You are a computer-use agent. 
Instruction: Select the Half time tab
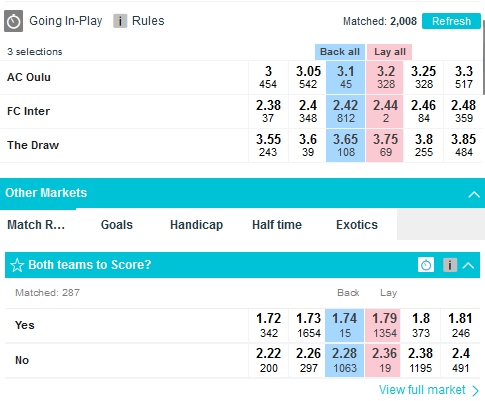(x=277, y=225)
